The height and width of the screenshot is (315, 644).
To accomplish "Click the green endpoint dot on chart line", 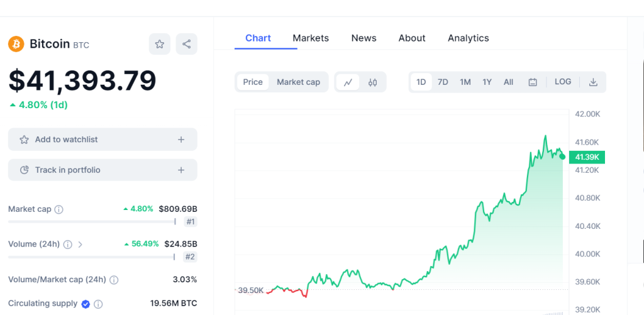I will (562, 157).
